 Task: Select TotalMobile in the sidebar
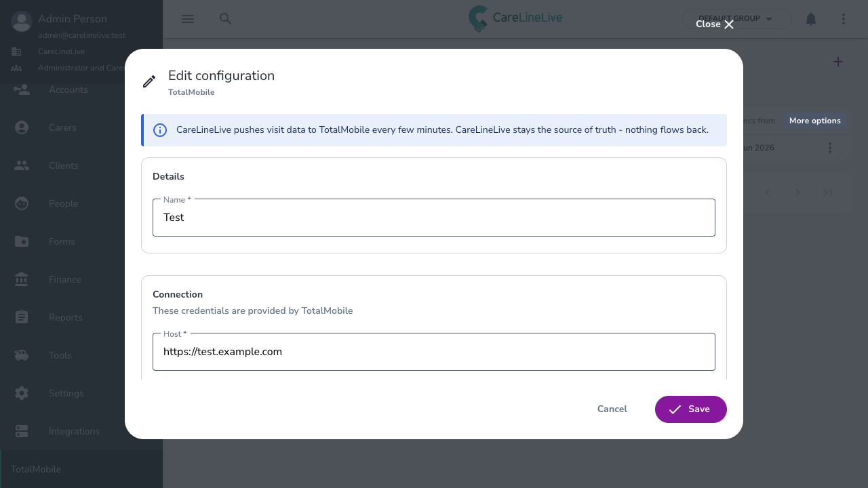[x=81, y=469]
